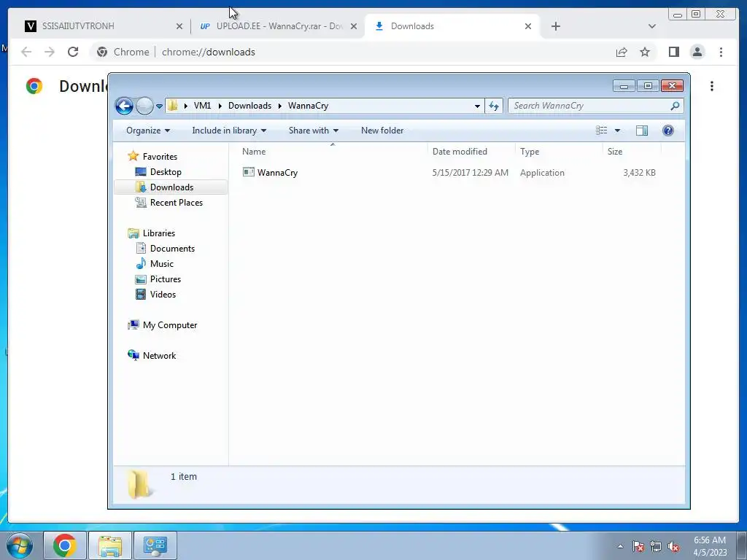
Task: Open the recent pages dropdown arrow
Action: pyautogui.click(x=160, y=106)
